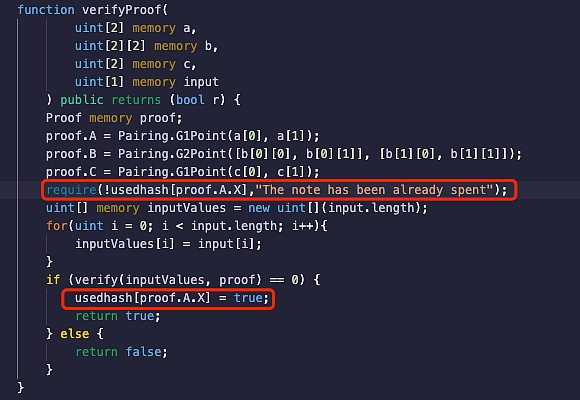Click the uint[2] memory a parameter
This screenshot has width=580, height=400.
pos(135,28)
